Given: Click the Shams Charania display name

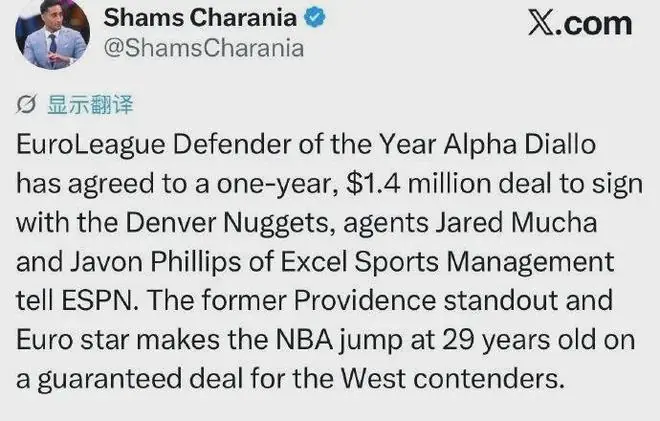Looking at the screenshot, I should coord(200,18).
